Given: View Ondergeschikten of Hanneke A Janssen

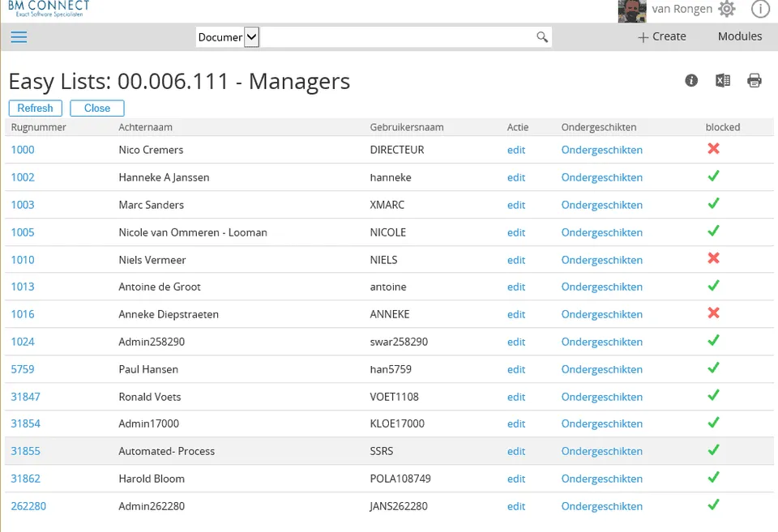Looking at the screenshot, I should click(602, 177).
